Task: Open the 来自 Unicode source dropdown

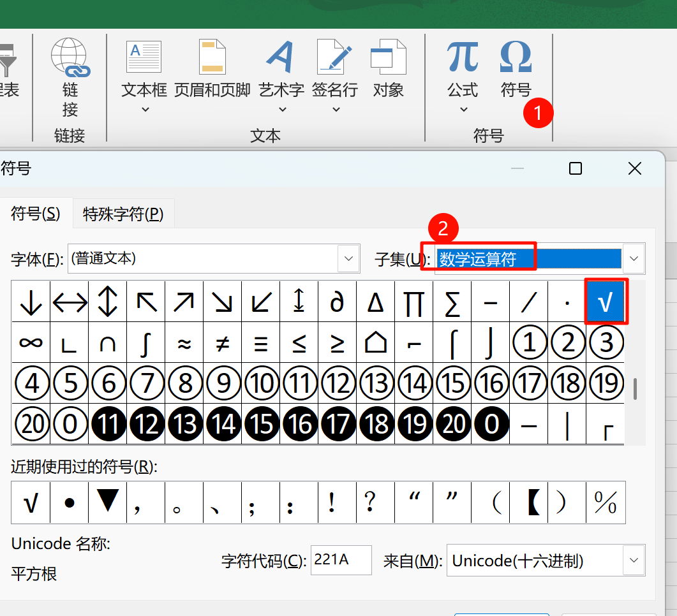Action: (x=634, y=561)
